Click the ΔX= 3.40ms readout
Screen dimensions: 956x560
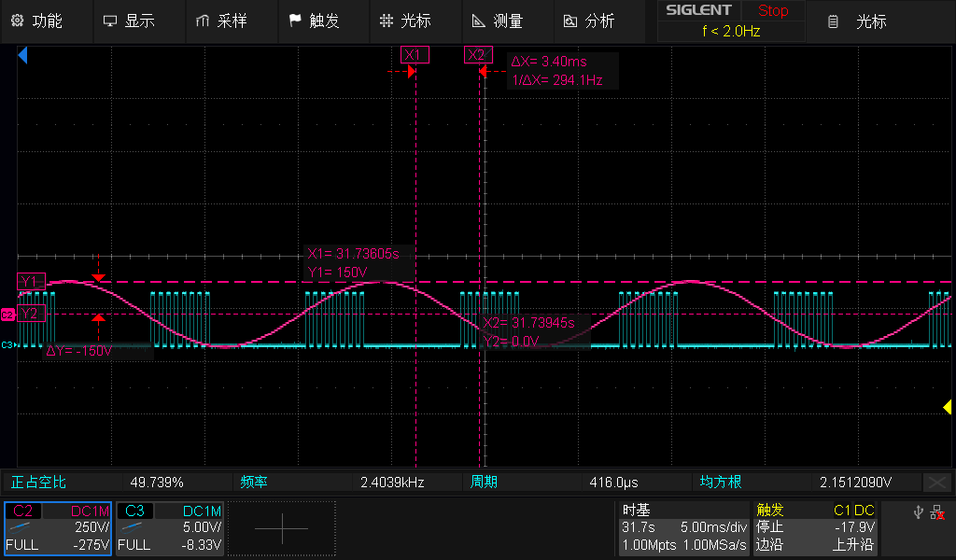coord(549,62)
